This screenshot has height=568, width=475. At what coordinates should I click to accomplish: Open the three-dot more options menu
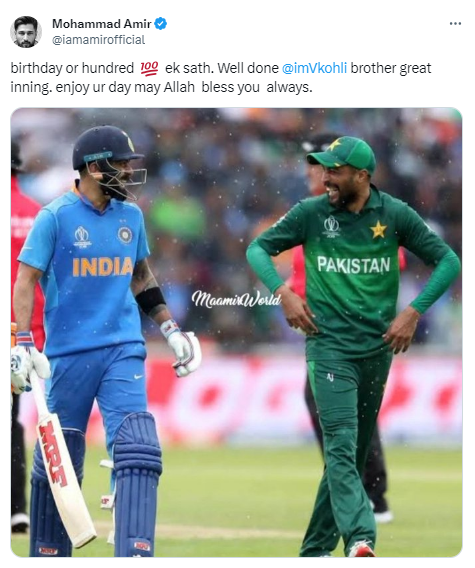click(x=455, y=24)
